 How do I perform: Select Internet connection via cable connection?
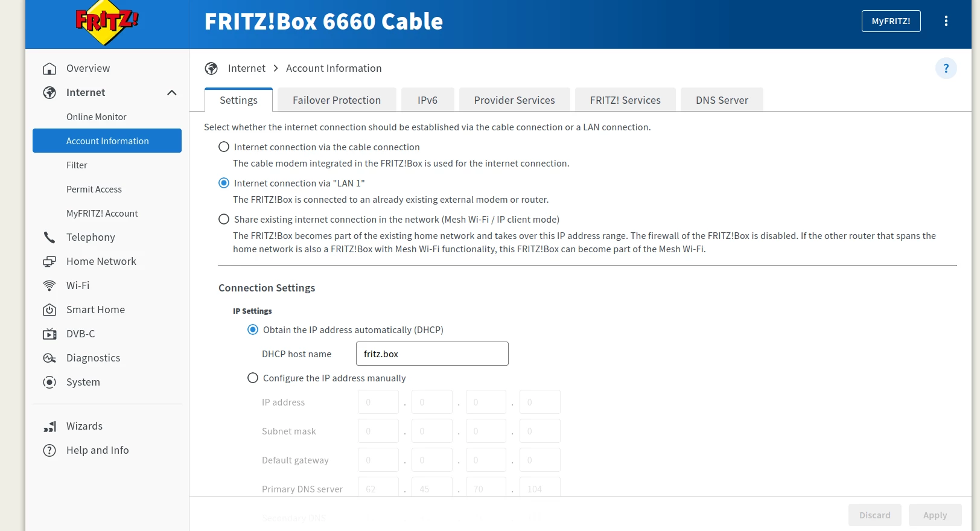click(224, 147)
